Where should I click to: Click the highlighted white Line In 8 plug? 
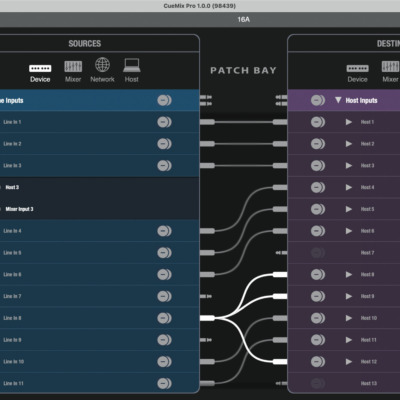click(207, 318)
